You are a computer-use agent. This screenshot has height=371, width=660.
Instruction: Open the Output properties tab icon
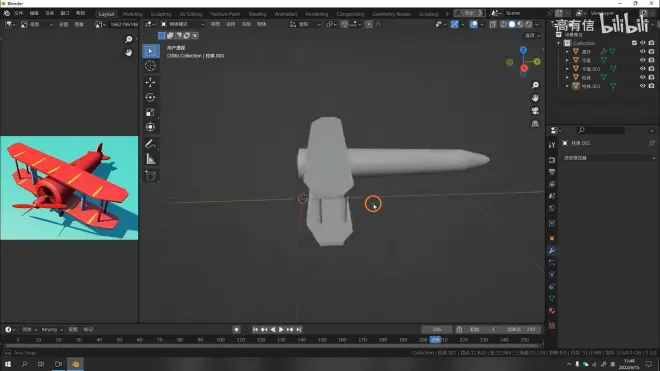[x=552, y=172]
